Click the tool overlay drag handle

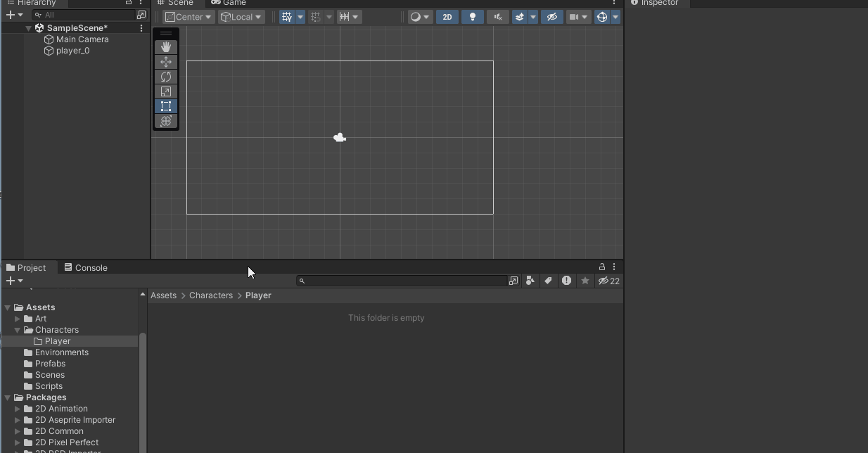pos(166,33)
